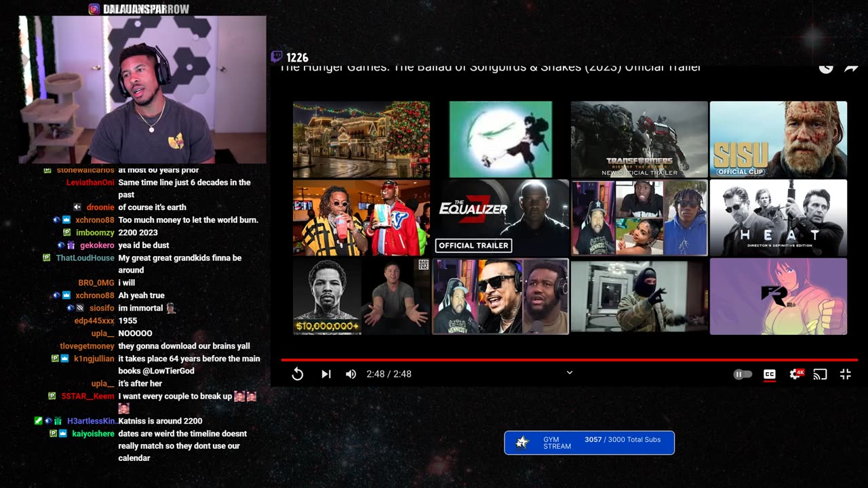Click the first xchrono88 username in chat
Screen dimensions: 868x488
pos(95,220)
